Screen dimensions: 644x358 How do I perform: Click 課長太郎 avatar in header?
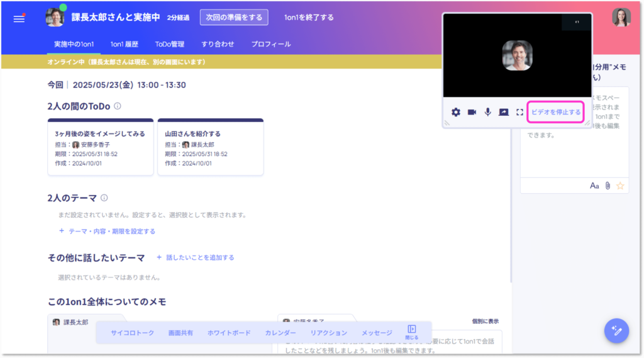(x=55, y=17)
